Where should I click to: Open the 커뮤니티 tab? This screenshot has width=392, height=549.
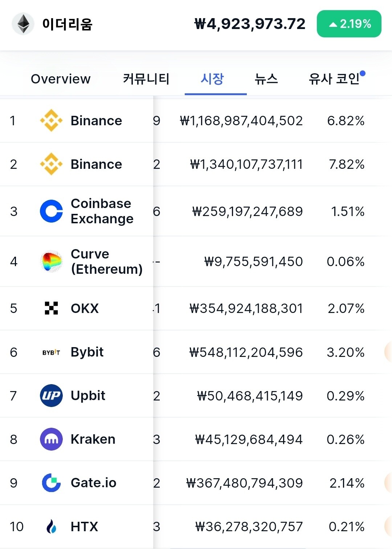pyautogui.click(x=146, y=79)
